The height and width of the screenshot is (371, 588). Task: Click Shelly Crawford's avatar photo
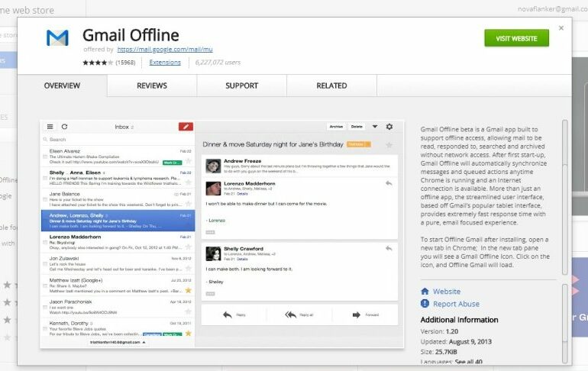click(x=213, y=253)
